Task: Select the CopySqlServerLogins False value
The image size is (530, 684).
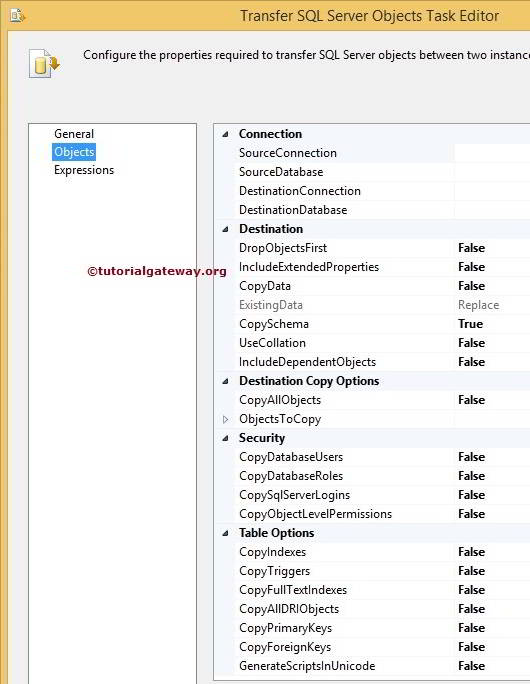Action: point(472,495)
